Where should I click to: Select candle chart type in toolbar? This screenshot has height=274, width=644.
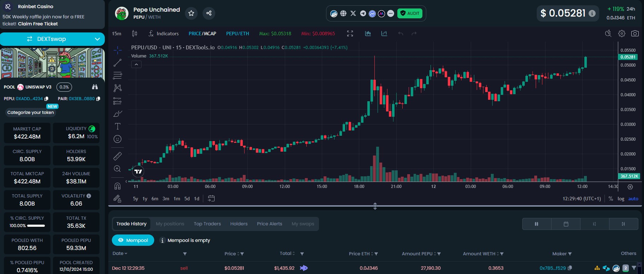pyautogui.click(x=134, y=34)
